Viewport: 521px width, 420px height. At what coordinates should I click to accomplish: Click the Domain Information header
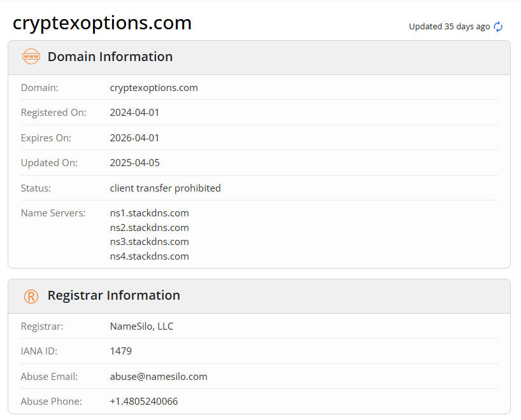click(x=110, y=57)
